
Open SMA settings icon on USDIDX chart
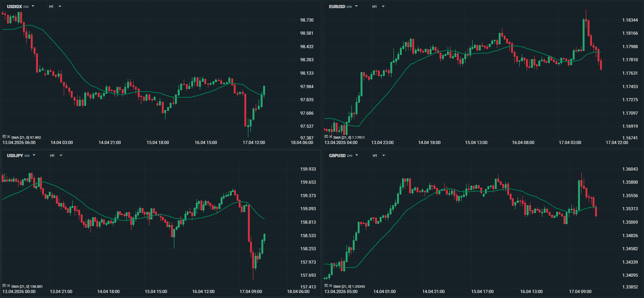4,137
